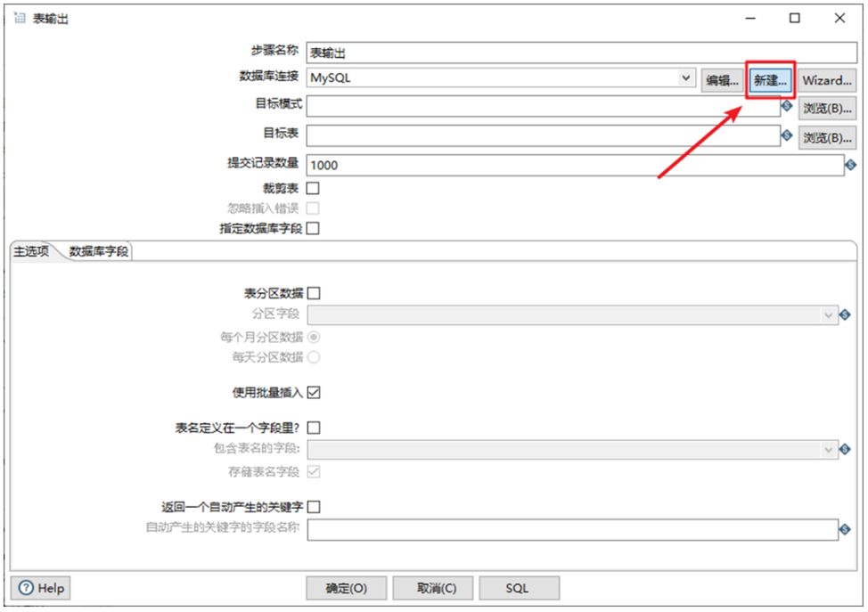The image size is (868, 612).
Task: Check the 返回一个自动产生的关键字 checkbox
Action: pyautogui.click(x=314, y=506)
